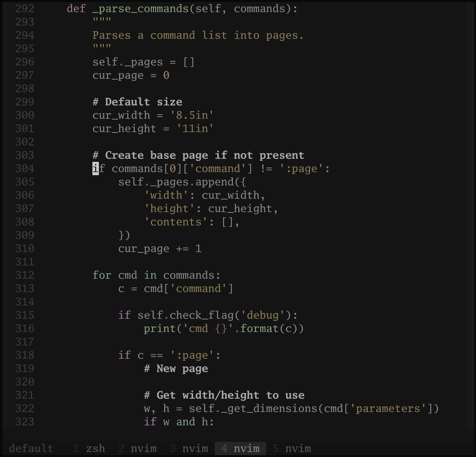Image resolution: width=476 pixels, height=457 pixels.
Task: Click line number 323 in the gutter
Action: pyautogui.click(x=25, y=422)
